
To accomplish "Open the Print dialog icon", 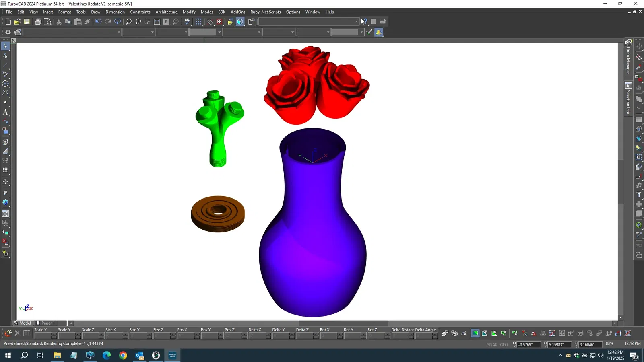I will click(x=38, y=22).
